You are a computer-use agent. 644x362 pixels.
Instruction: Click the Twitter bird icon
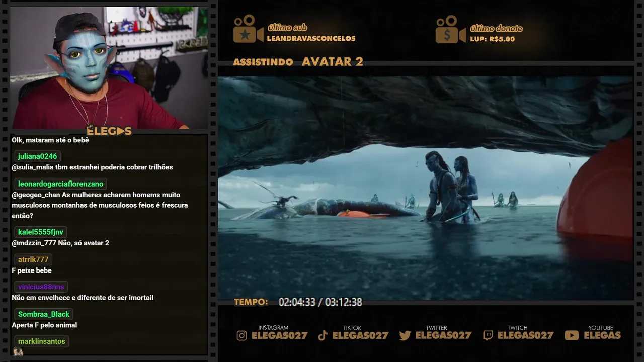click(x=405, y=335)
